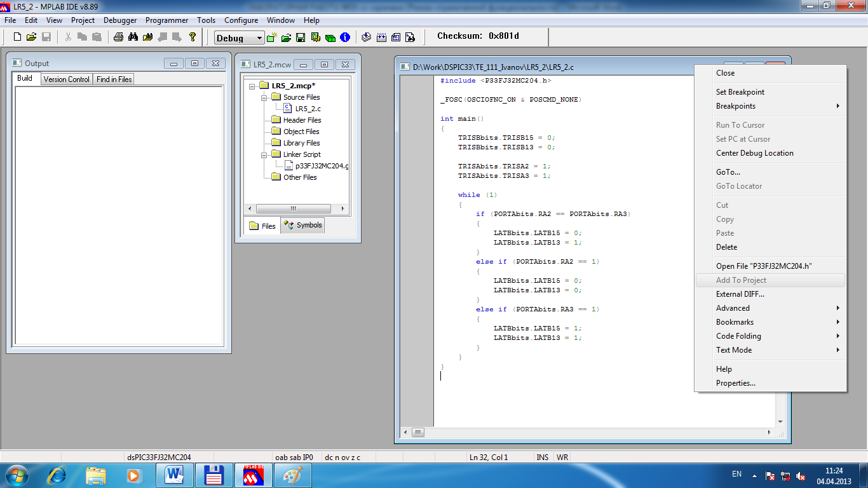Expand the Breakpoints submenu
This screenshot has height=488, width=868.
(771, 106)
